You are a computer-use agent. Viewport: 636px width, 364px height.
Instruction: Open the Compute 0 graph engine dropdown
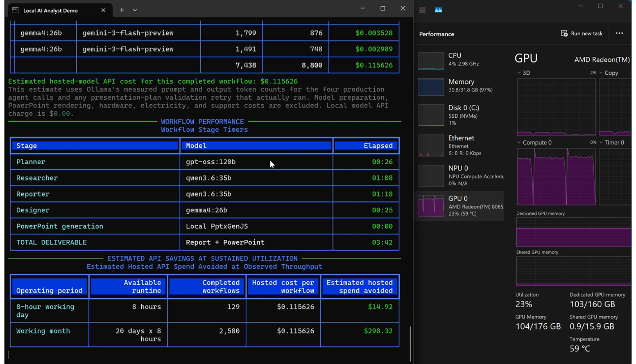(x=519, y=142)
